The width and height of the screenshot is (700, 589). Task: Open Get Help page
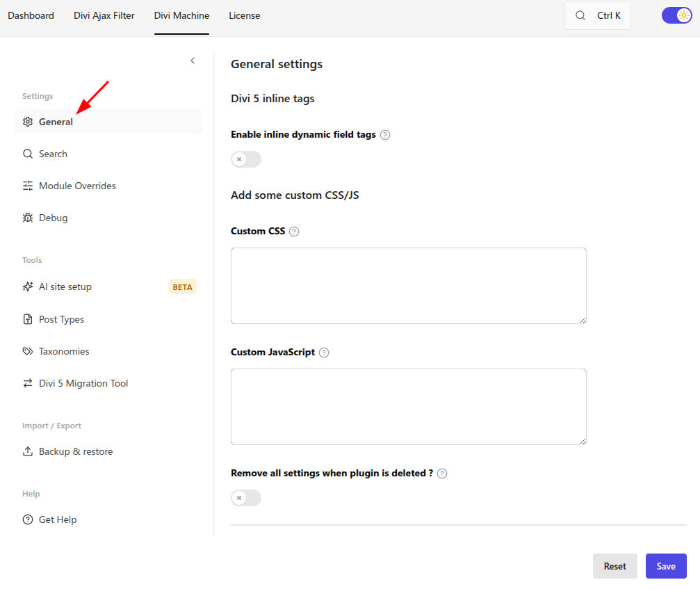108,519
